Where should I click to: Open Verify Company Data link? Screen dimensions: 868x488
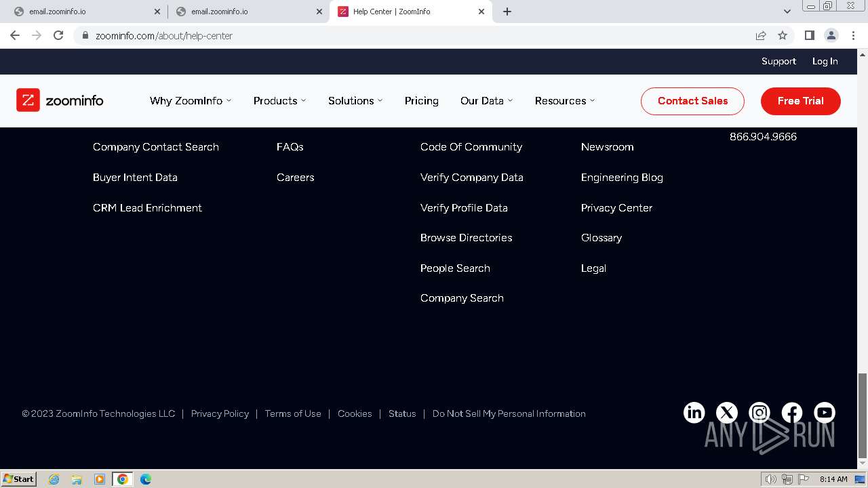(x=472, y=178)
